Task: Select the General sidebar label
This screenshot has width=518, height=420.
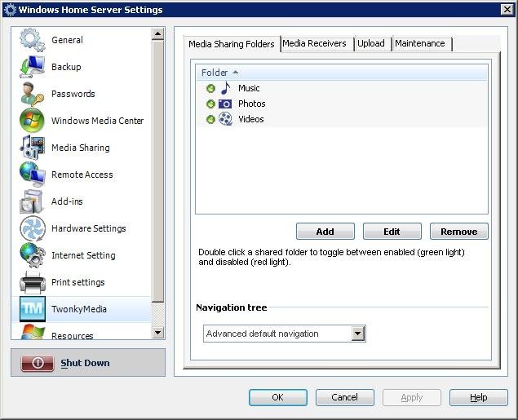Action: click(x=68, y=40)
